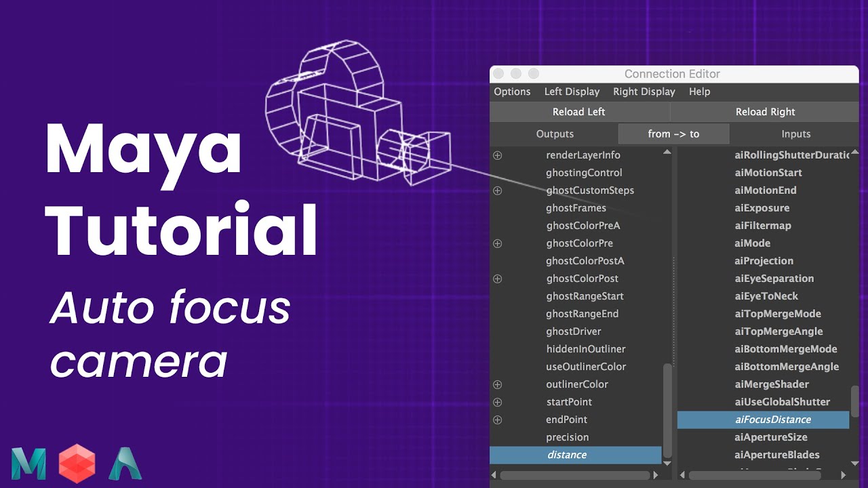Select aiBottomMergeMode attribute
Viewport: 868px width, 488px height.
click(x=786, y=349)
